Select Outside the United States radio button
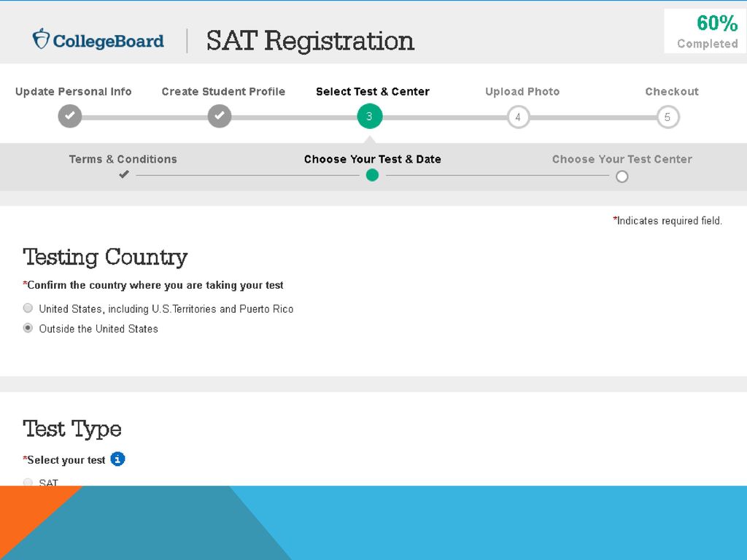The height and width of the screenshot is (560, 747). [x=28, y=328]
